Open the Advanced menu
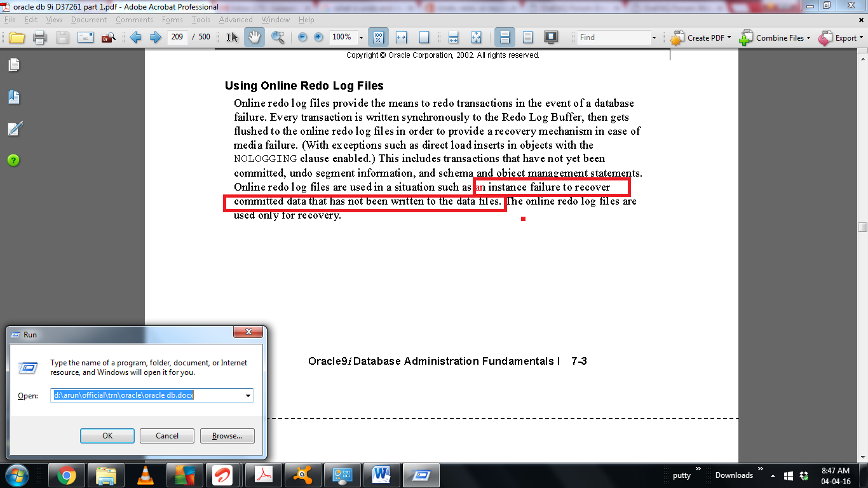The height and width of the screenshot is (488, 868). (235, 20)
